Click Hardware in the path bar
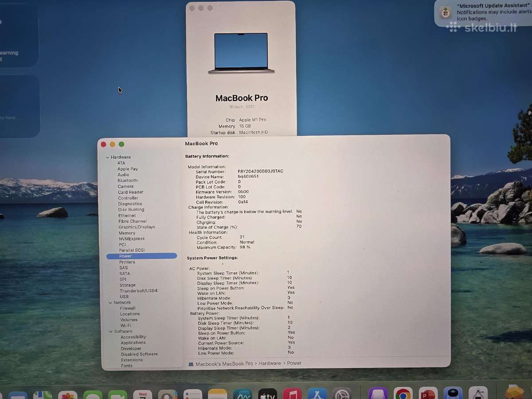The width and height of the screenshot is (532, 399). pos(270,364)
